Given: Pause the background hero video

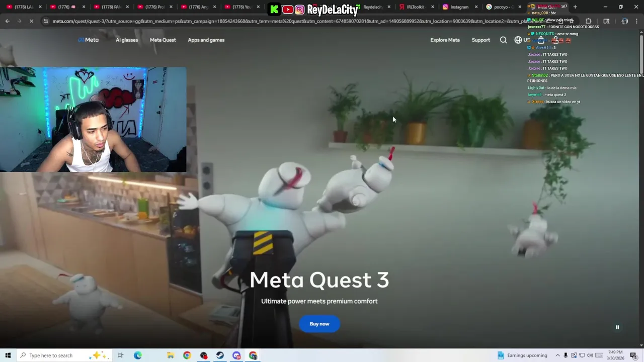Looking at the screenshot, I should [617, 327].
